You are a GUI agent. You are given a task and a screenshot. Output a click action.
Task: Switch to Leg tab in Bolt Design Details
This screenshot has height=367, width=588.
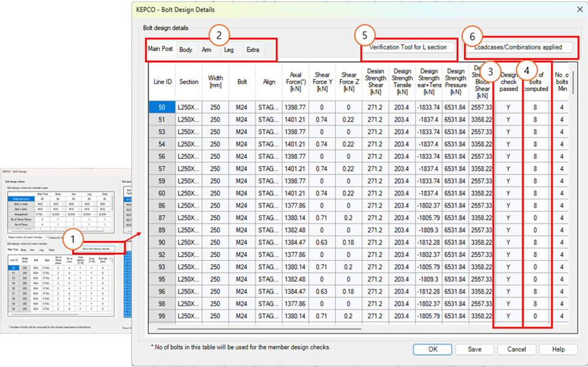click(229, 49)
